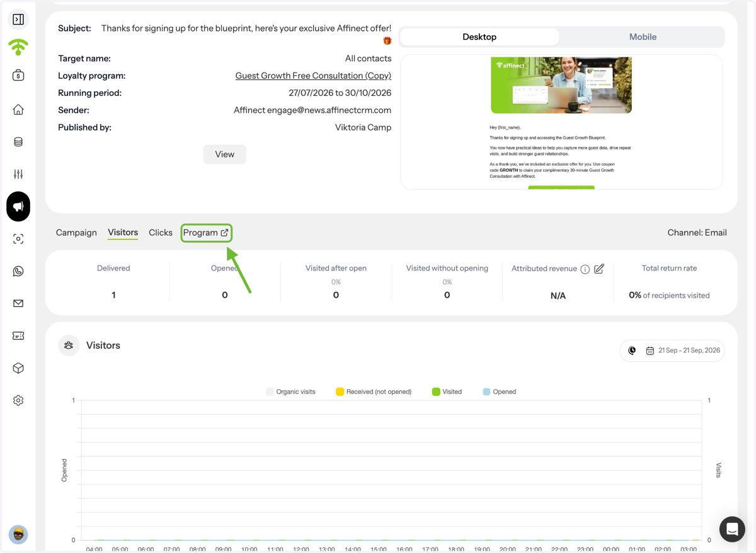
Task: Switch preview to Mobile
Action: click(643, 37)
